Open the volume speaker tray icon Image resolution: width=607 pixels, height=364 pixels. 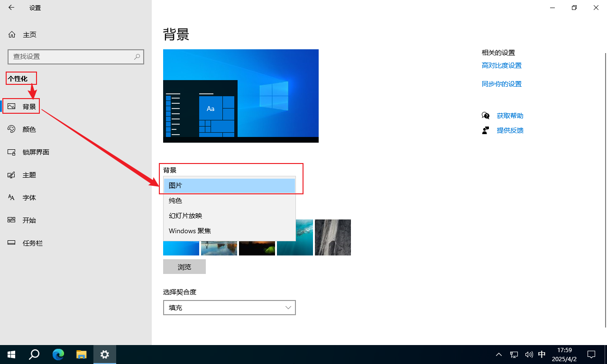[x=529, y=355]
